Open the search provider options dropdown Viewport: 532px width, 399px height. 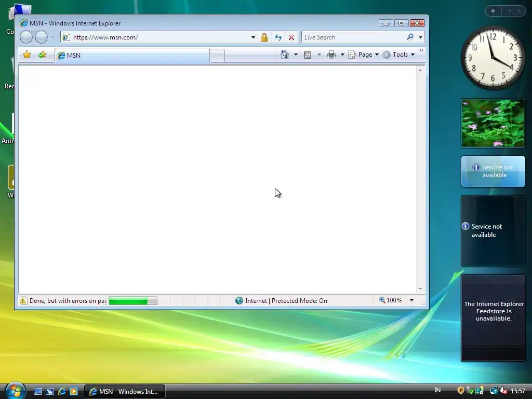click(x=421, y=37)
